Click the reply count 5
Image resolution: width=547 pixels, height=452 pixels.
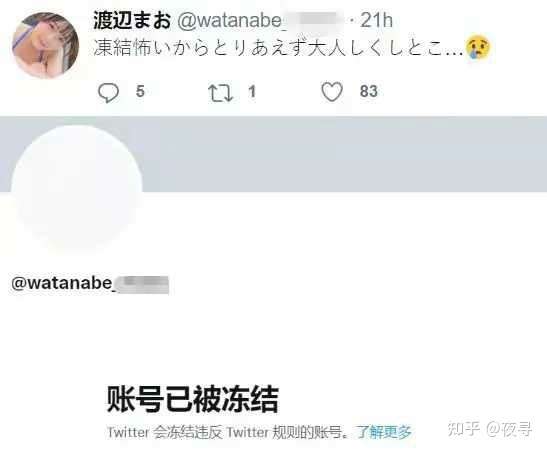(140, 91)
